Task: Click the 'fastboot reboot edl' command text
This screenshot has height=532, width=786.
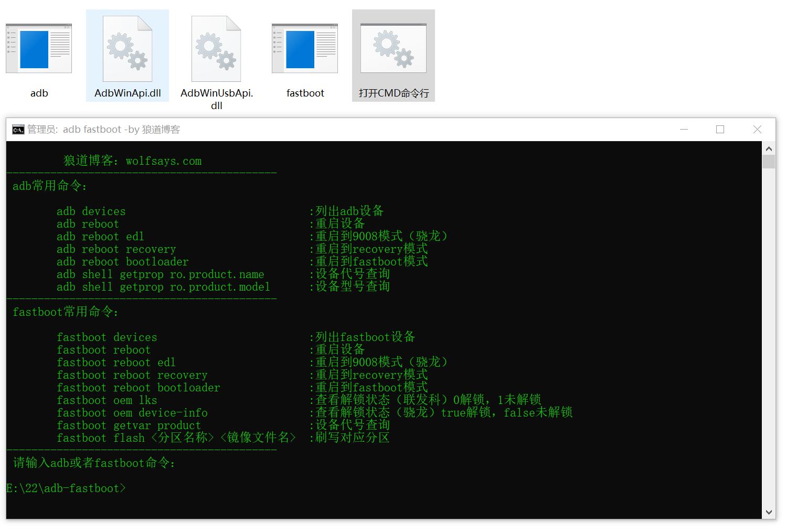Action: 116,363
